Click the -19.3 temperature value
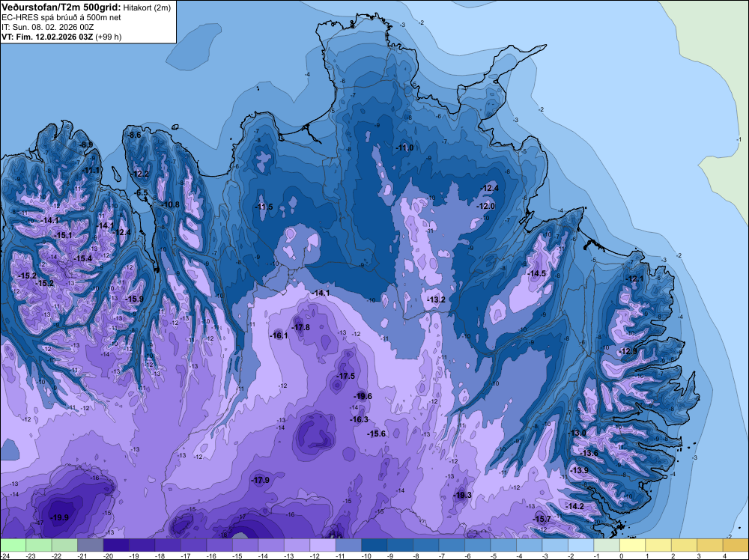 pos(462,495)
